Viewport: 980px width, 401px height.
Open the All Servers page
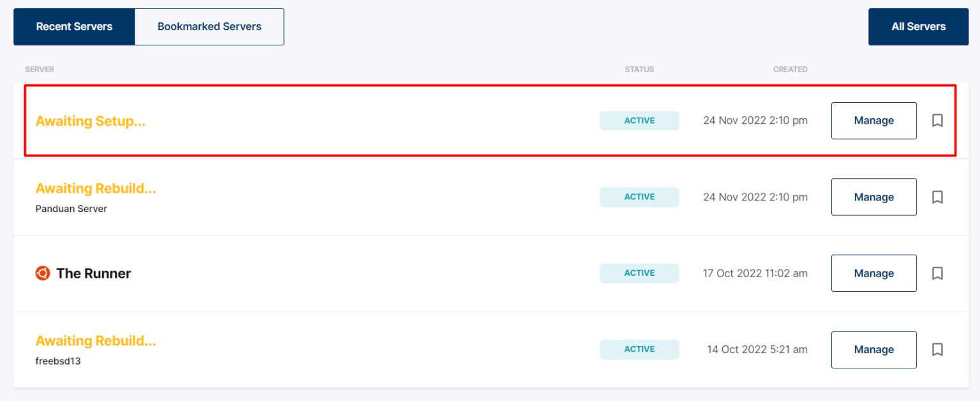(x=918, y=27)
